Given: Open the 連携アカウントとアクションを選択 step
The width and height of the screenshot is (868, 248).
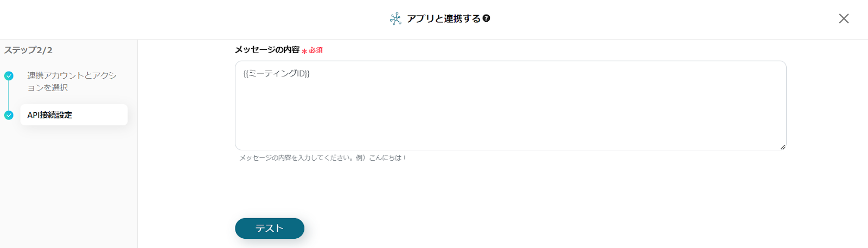Looking at the screenshot, I should [x=72, y=81].
